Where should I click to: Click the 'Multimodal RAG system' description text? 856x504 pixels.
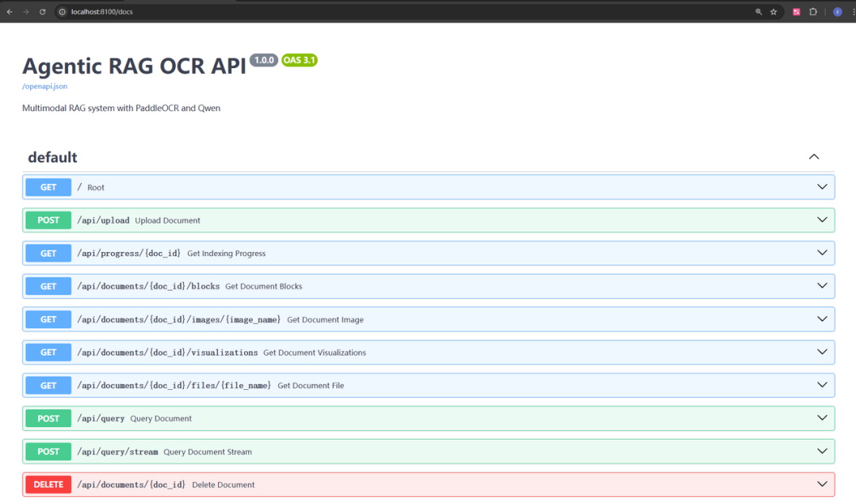tap(121, 108)
